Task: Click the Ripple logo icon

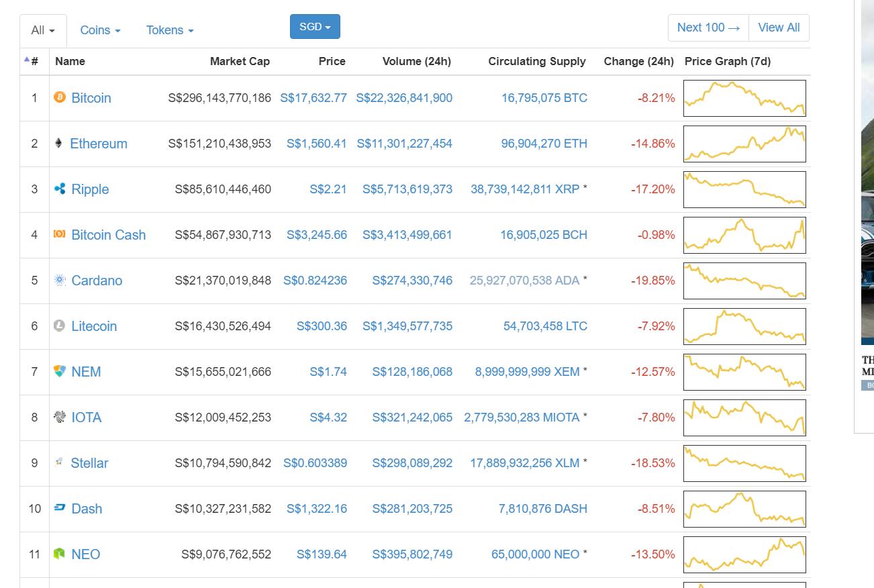Action: 60,189
